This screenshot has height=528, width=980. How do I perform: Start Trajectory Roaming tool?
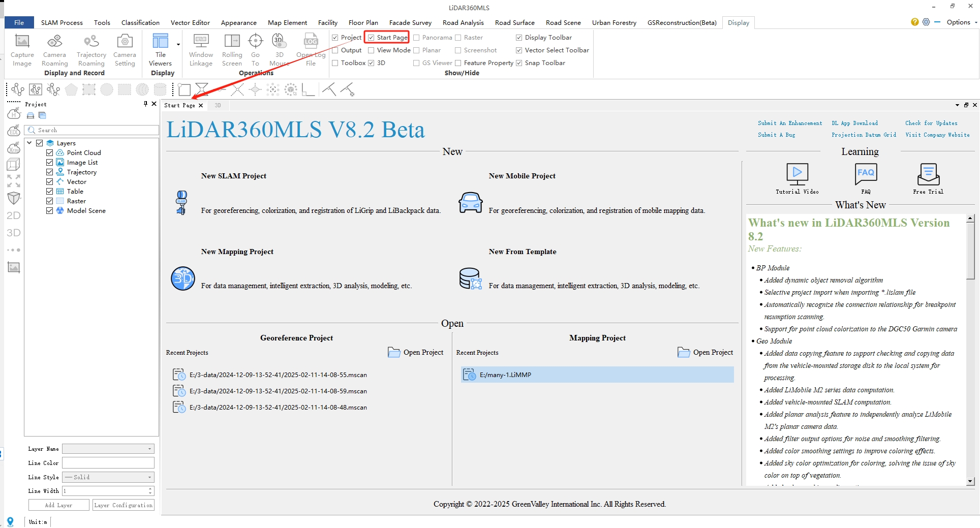click(x=91, y=41)
